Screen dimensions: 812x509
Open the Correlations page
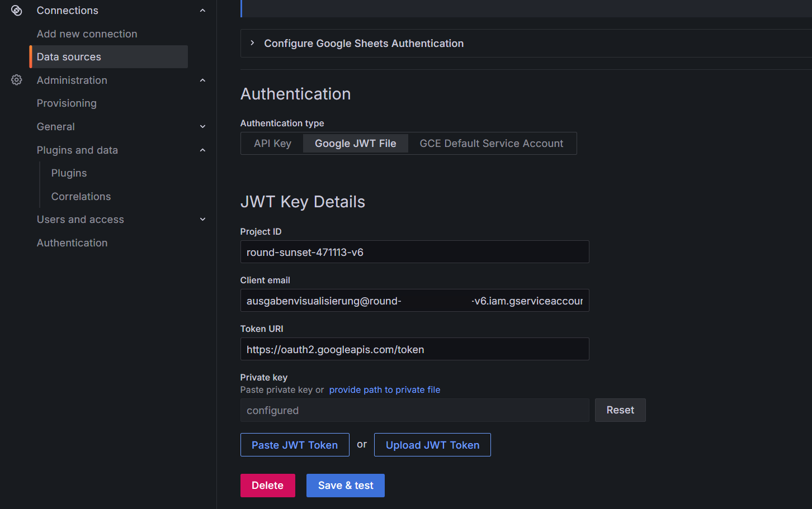[81, 197]
